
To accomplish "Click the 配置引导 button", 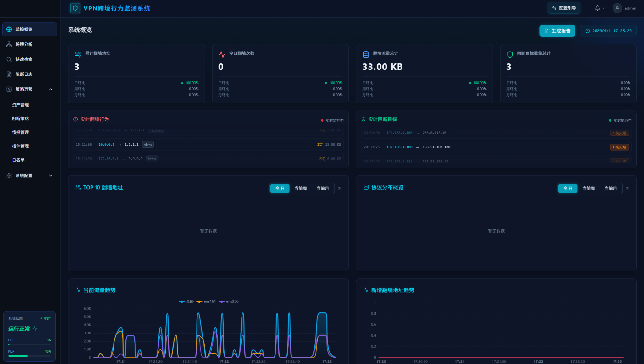I will 564,8.
